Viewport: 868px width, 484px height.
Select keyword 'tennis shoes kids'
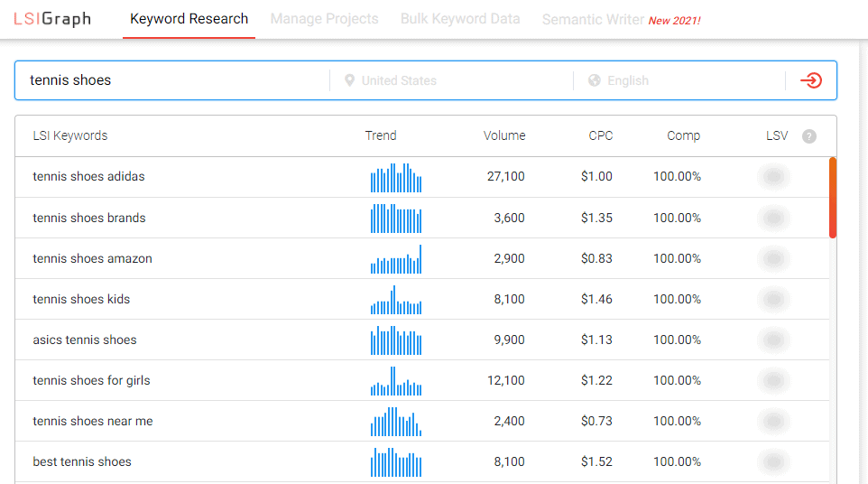pyautogui.click(x=81, y=299)
